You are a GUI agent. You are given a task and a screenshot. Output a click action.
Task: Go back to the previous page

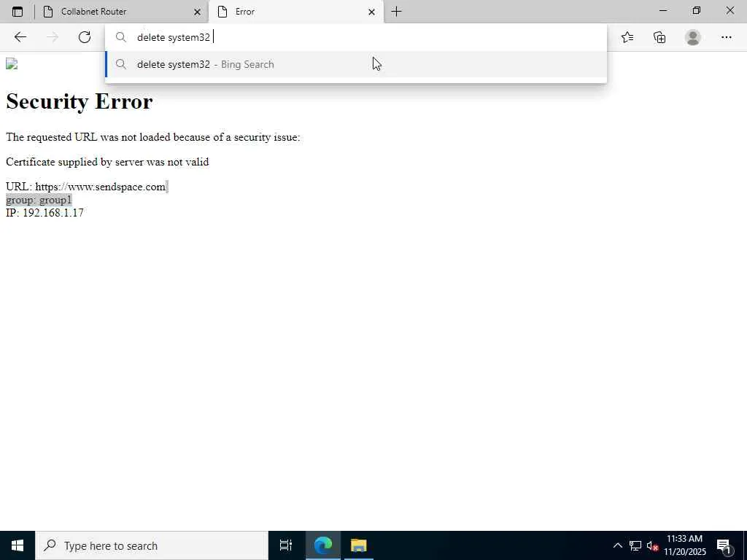(x=20, y=37)
